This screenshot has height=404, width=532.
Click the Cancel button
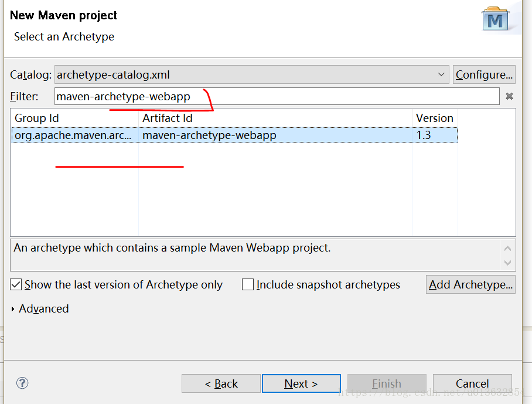click(x=472, y=383)
